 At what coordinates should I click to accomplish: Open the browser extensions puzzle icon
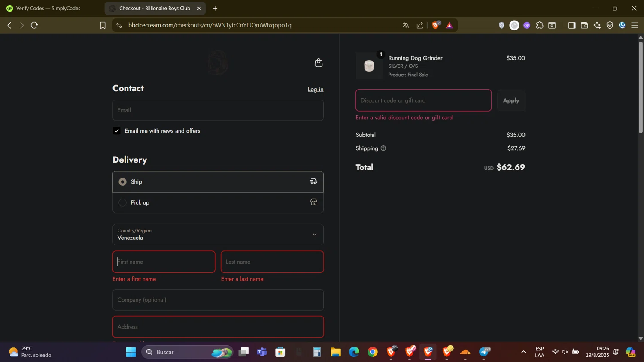[x=540, y=25]
